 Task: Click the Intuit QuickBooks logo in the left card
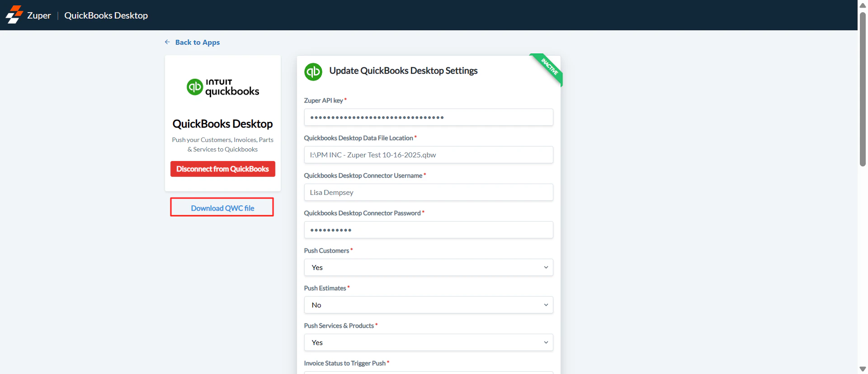223,87
